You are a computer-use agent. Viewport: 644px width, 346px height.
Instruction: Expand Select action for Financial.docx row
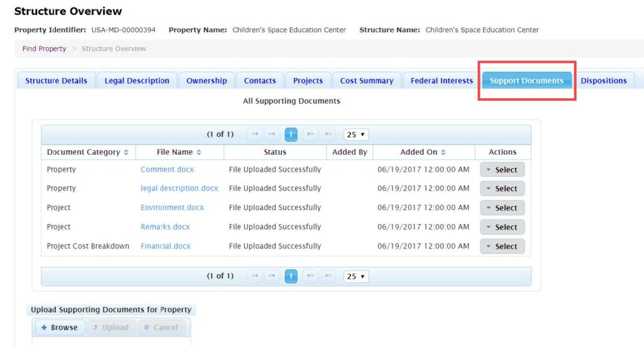point(502,247)
